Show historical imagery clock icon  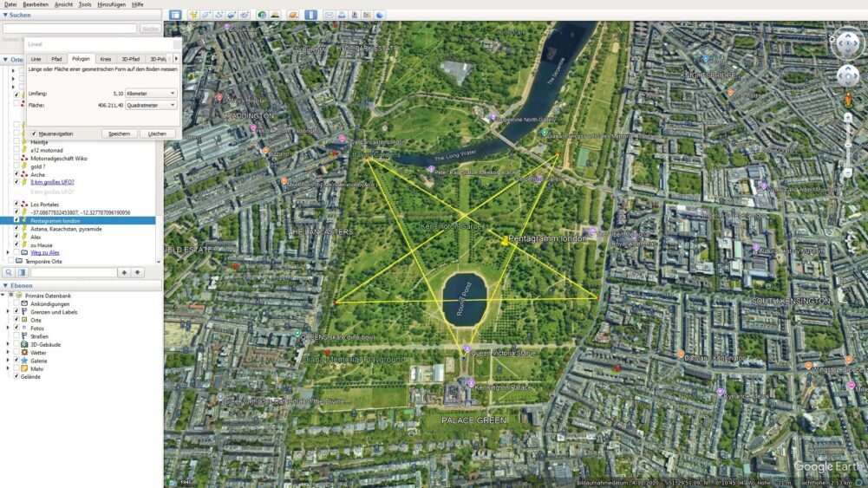[x=262, y=15]
